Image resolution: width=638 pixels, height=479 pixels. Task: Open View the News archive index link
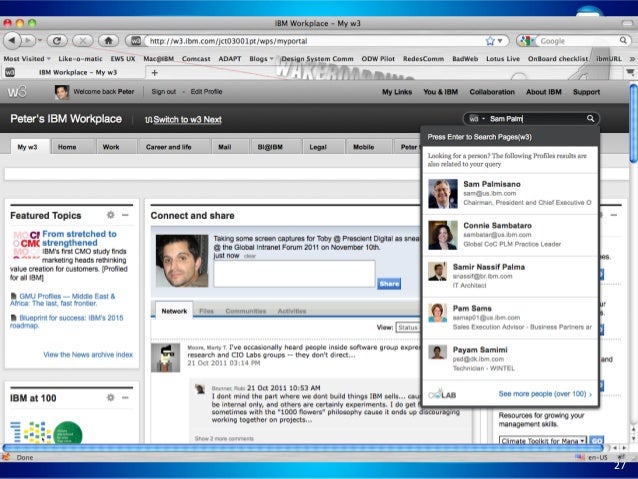click(88, 354)
